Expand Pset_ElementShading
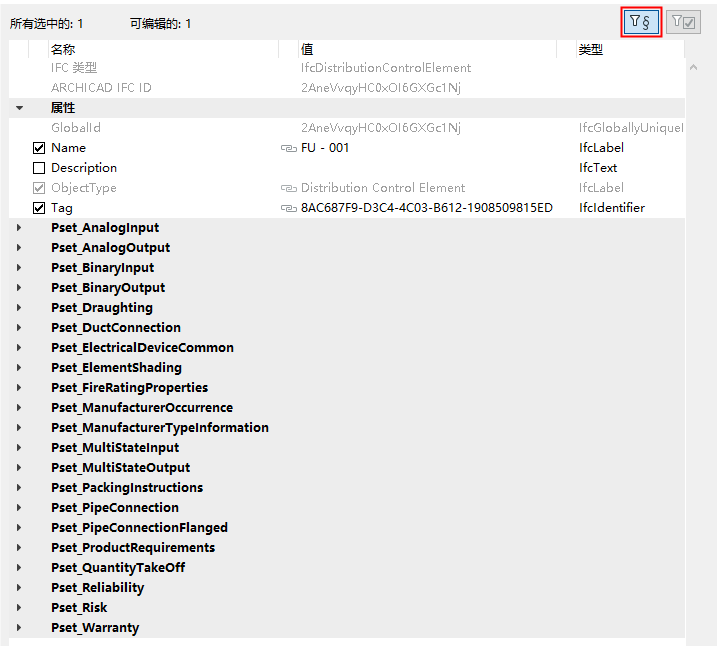Screen dimensions: 717x646 click(x=19, y=368)
